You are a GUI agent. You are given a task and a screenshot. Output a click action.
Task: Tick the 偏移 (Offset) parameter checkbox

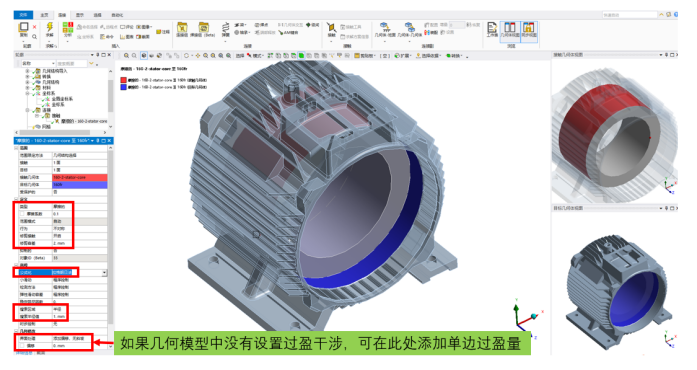22,345
